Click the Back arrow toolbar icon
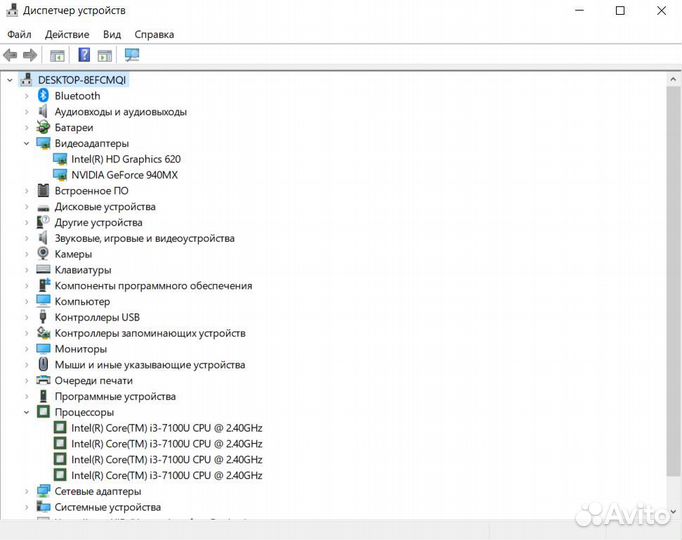Viewport: 682px width, 540px height. pyautogui.click(x=10, y=55)
